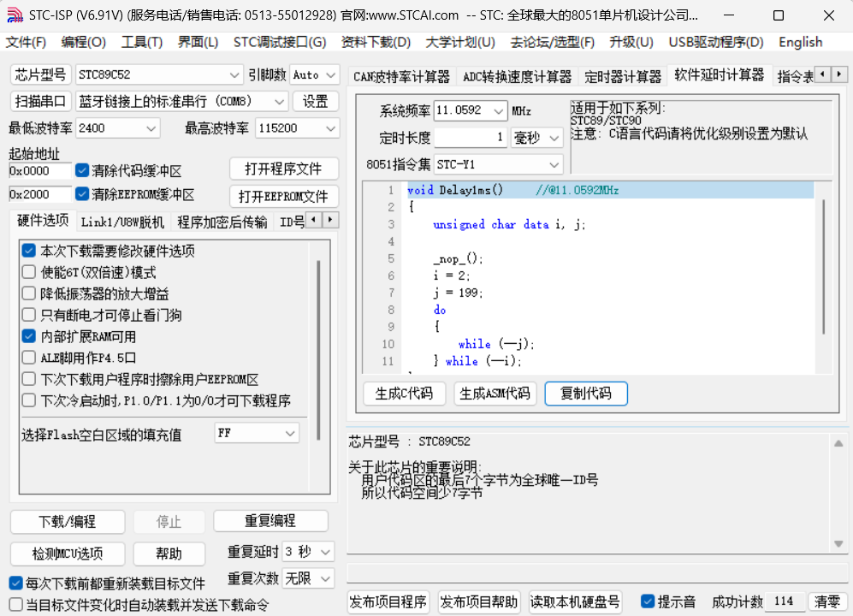The width and height of the screenshot is (853, 616).
Task: Toggle 清除EEPROM缓冲区 checkbox
Action: [82, 194]
